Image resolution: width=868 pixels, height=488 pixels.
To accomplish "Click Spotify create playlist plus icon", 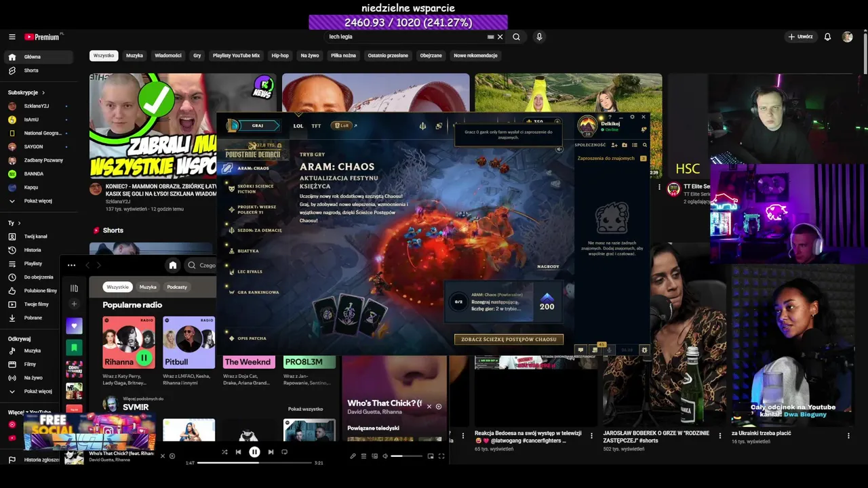I will (74, 304).
